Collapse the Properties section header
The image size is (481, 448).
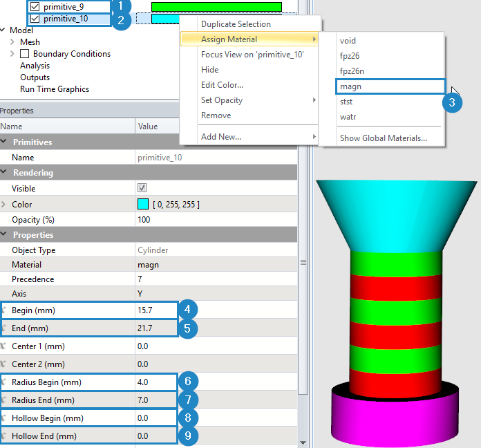tap(3, 234)
